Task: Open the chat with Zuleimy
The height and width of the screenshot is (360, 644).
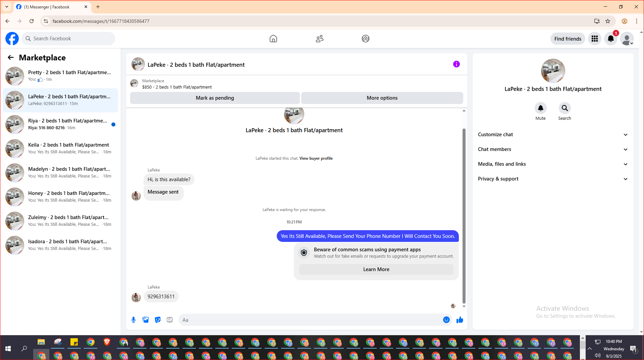Action: pos(60,221)
